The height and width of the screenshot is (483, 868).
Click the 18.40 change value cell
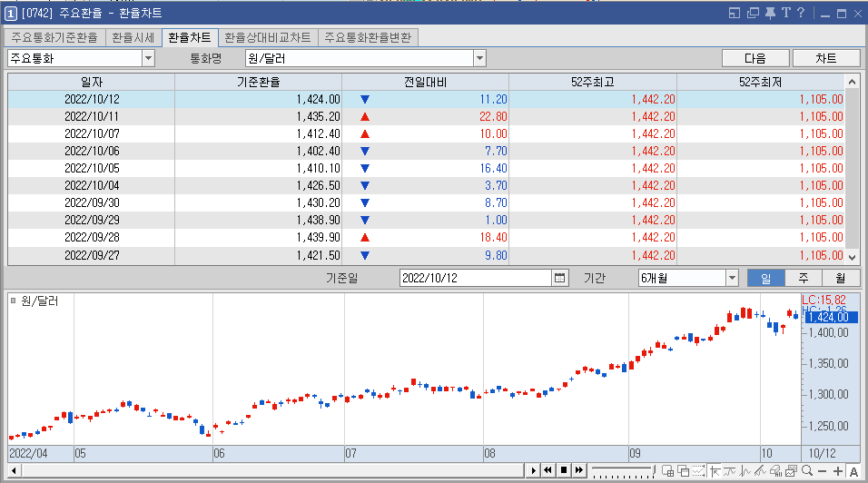click(425, 237)
